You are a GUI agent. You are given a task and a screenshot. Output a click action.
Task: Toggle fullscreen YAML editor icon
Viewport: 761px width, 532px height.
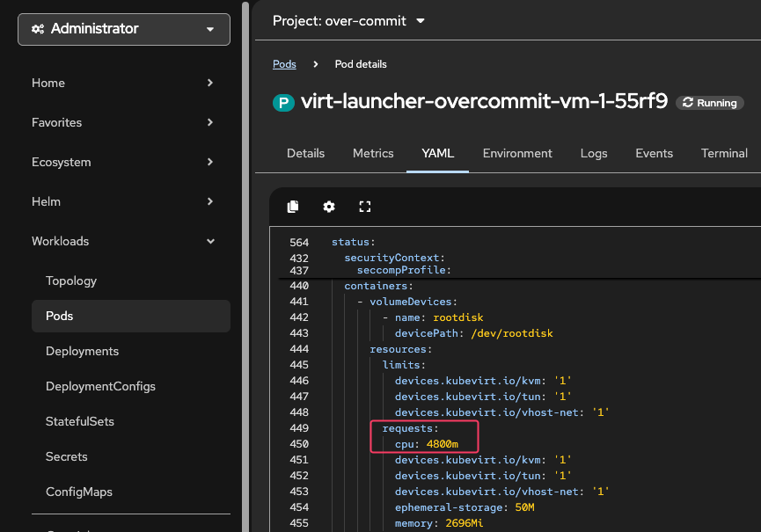click(365, 207)
